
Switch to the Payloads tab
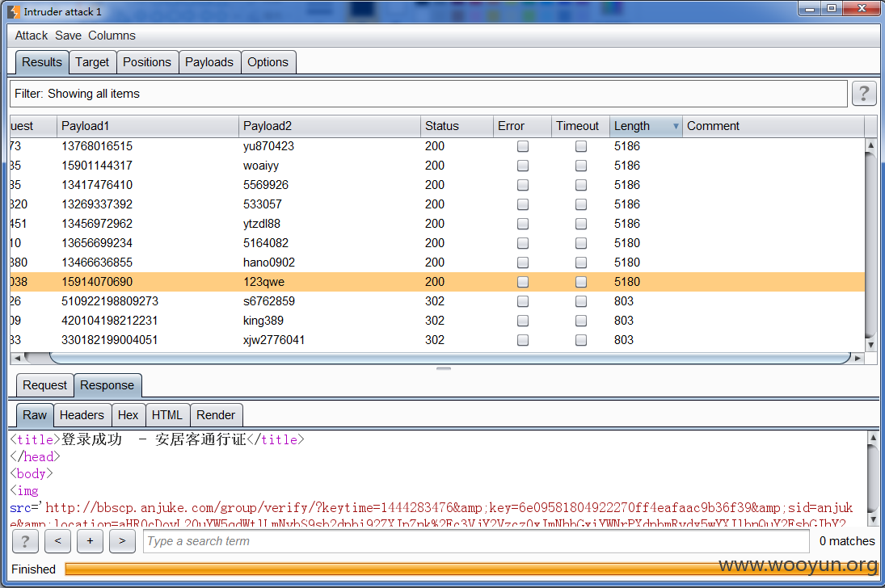[x=209, y=62]
